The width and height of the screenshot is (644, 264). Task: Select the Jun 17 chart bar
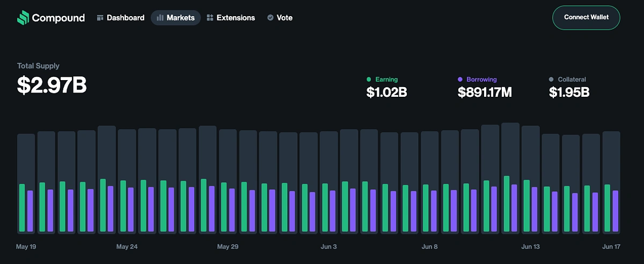click(x=611, y=182)
